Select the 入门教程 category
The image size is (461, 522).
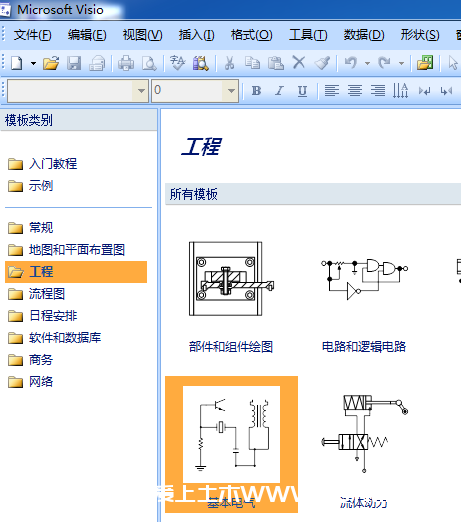43,164
